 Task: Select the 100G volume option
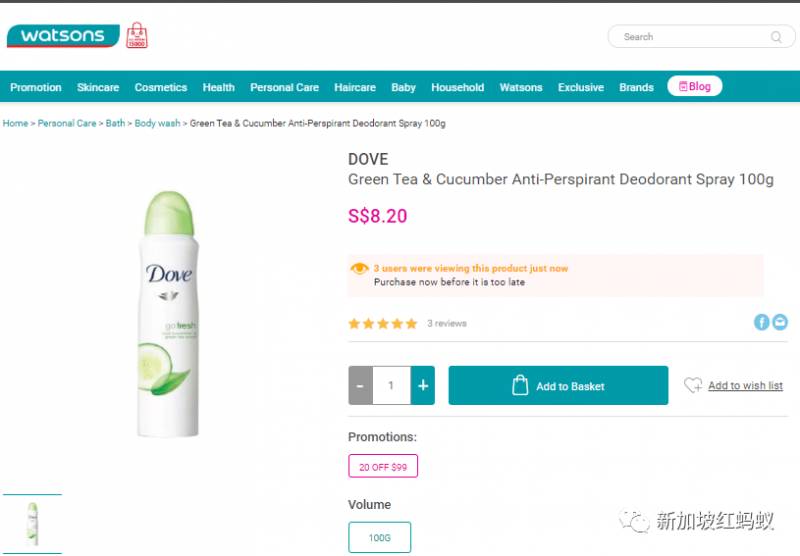(x=380, y=537)
